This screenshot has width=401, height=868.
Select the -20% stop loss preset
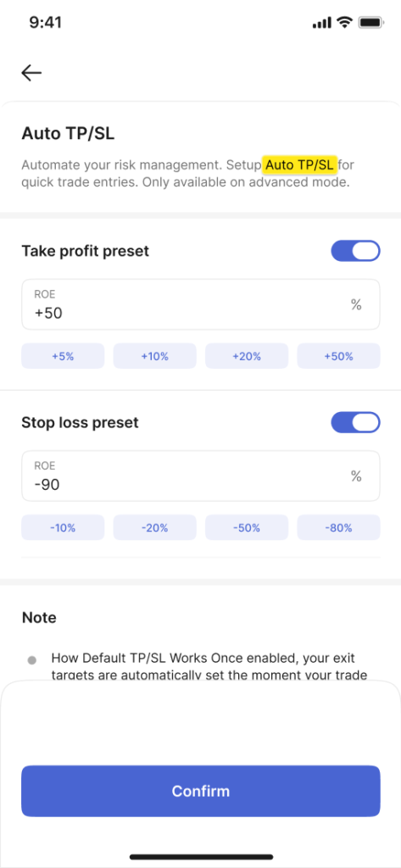click(154, 527)
